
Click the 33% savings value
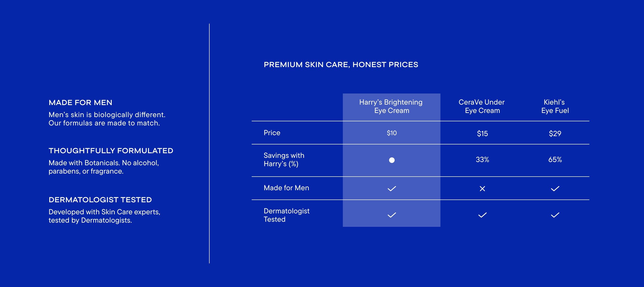(482, 160)
